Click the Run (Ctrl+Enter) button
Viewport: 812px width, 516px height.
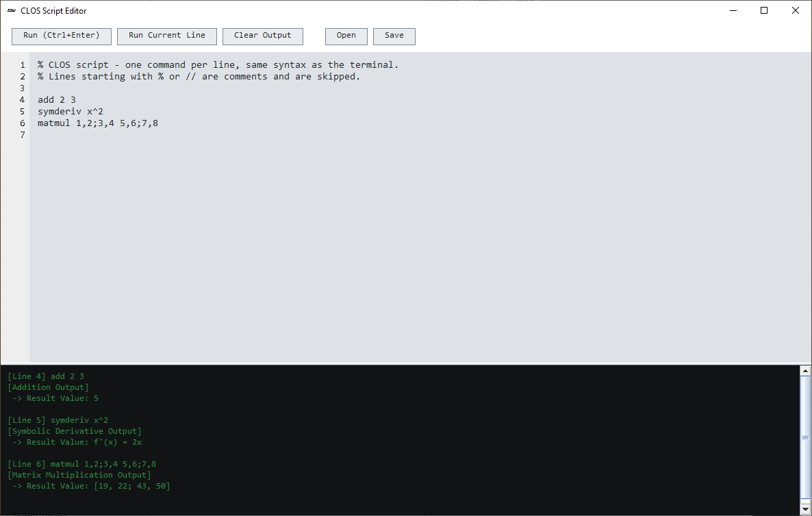pyautogui.click(x=62, y=36)
